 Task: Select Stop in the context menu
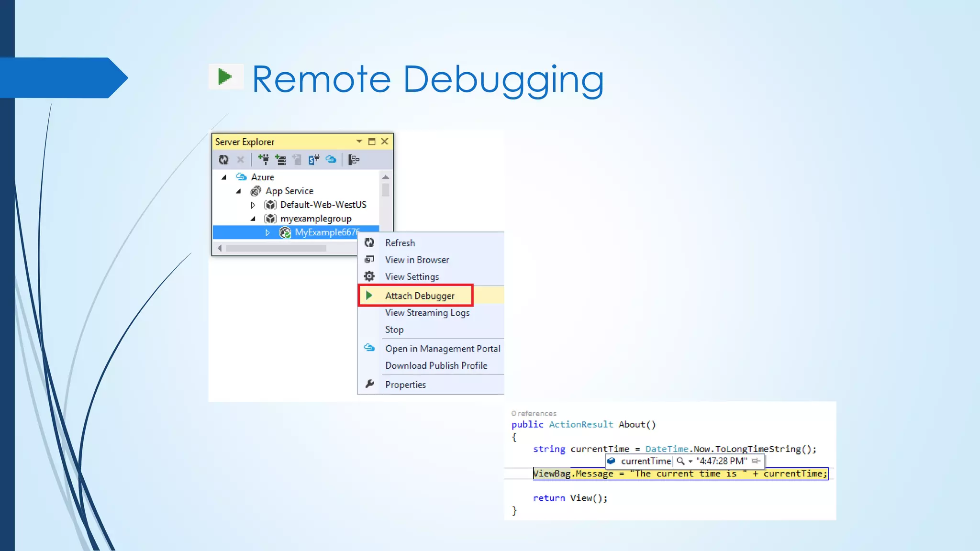431,330
